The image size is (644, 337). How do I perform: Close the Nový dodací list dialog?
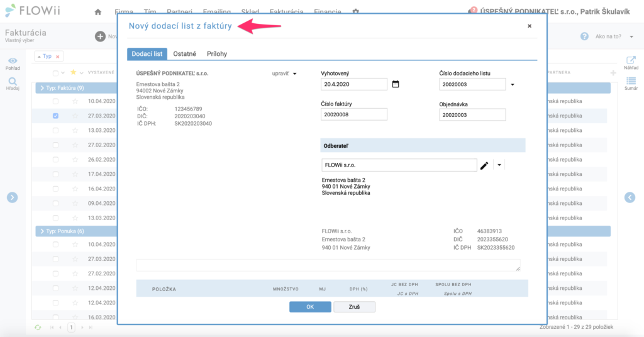click(x=530, y=26)
